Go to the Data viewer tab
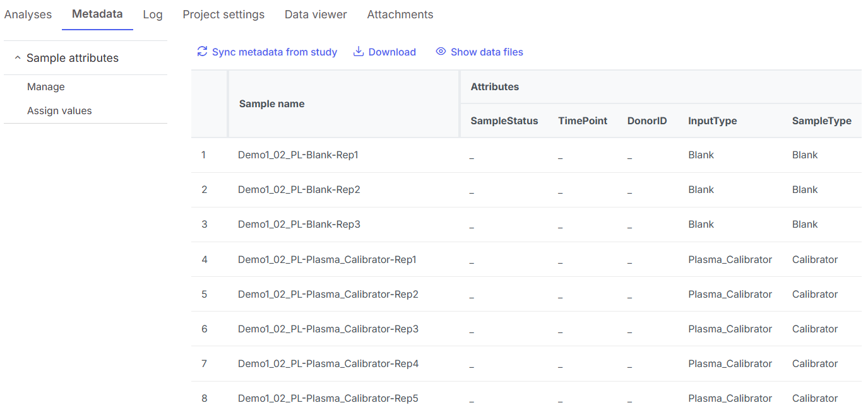This screenshot has width=868, height=415. (316, 15)
